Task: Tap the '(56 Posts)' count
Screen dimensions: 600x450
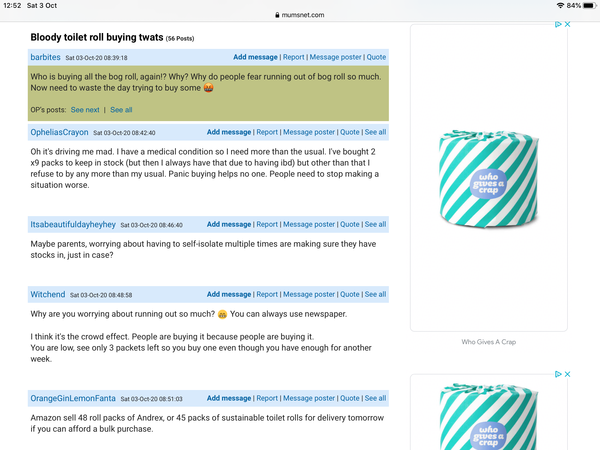Action: 180,38
